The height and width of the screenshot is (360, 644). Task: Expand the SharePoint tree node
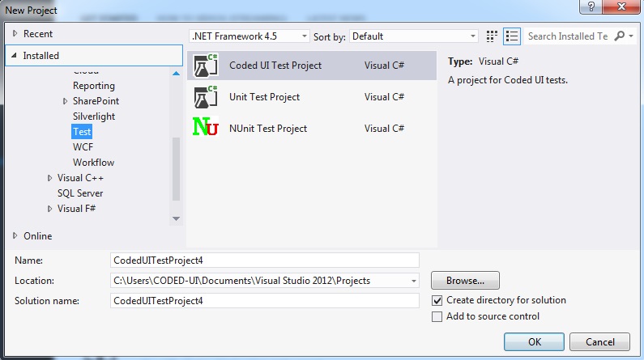65,101
